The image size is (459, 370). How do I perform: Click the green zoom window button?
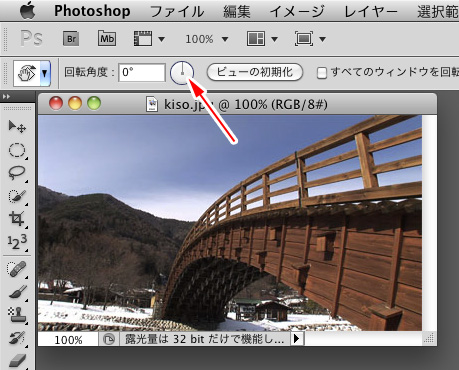pyautogui.click(x=94, y=103)
